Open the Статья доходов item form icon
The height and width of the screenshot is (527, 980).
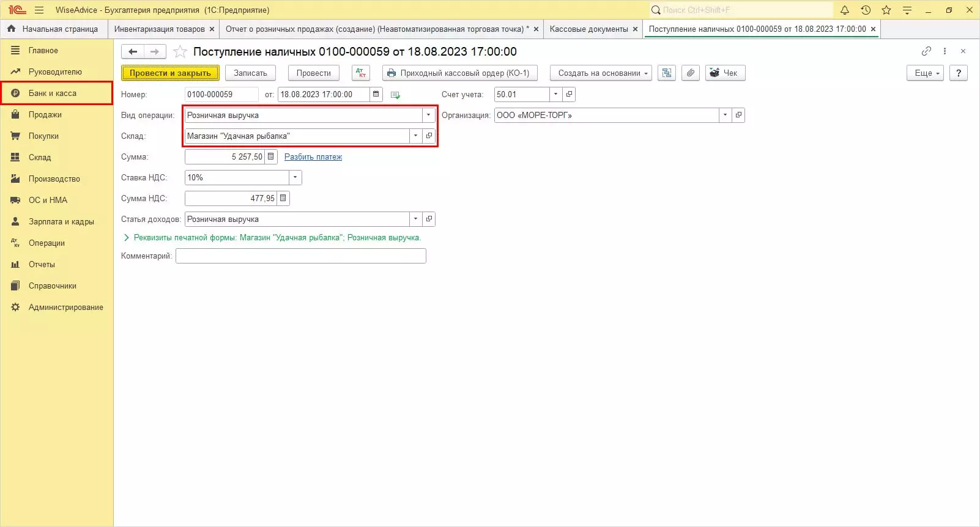coord(429,219)
